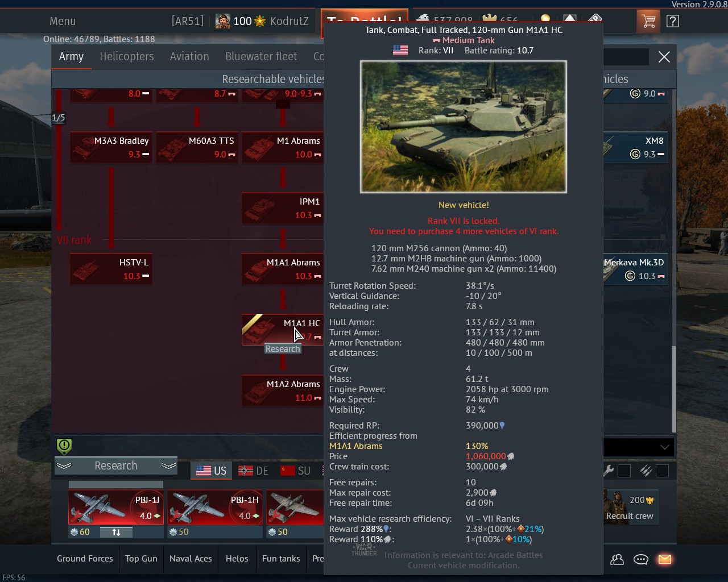Select the Fun tanks preset

coord(281,559)
